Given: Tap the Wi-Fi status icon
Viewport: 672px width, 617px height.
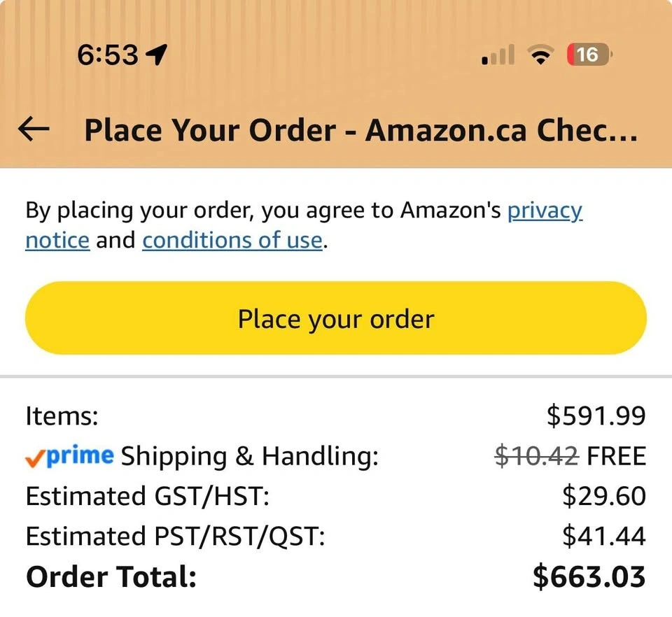Looking at the screenshot, I should 539,55.
